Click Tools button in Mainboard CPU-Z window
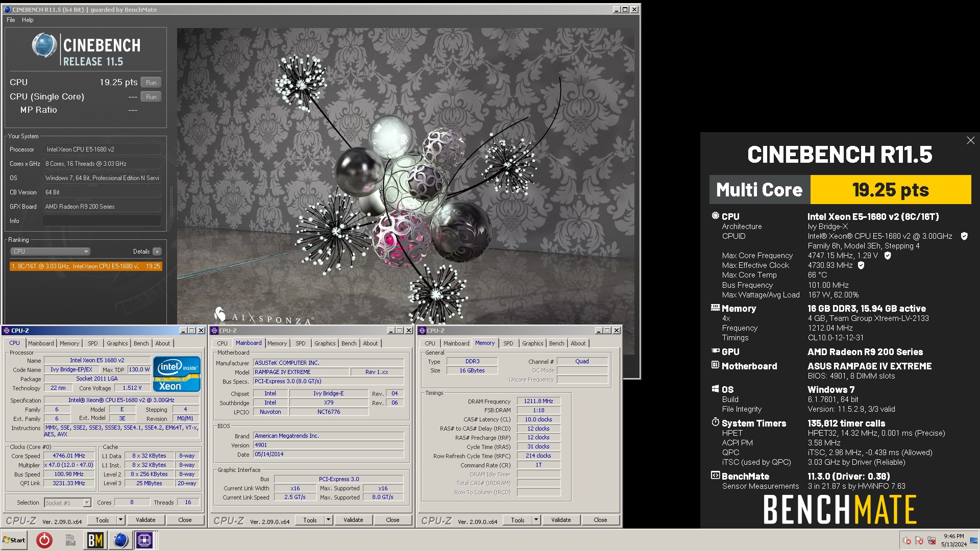The height and width of the screenshot is (551, 980). [x=310, y=520]
